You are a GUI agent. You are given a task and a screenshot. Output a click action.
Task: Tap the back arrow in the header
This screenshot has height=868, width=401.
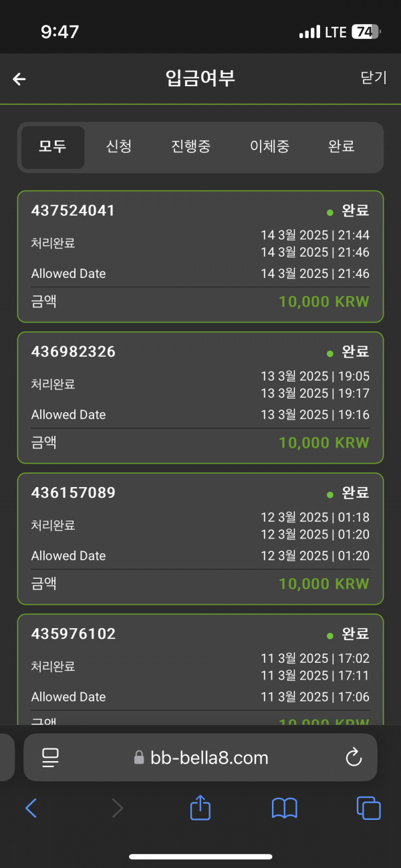(19, 79)
